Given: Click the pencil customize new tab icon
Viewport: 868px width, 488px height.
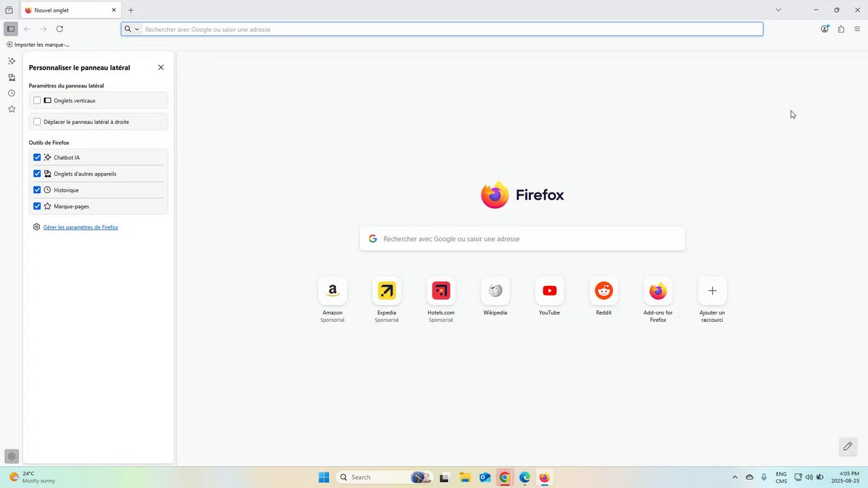Looking at the screenshot, I should pos(848,446).
